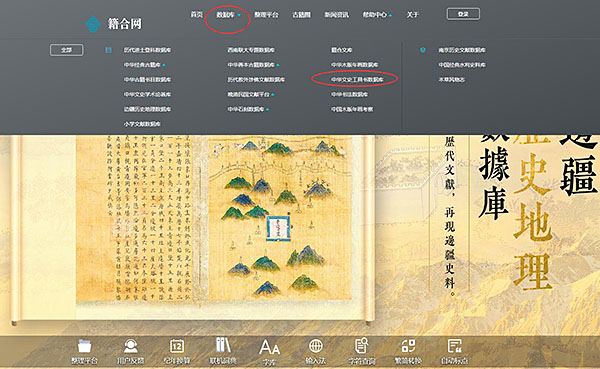Open the 新闻资讯 menu item
This screenshot has height=369, width=600.
pos(336,15)
